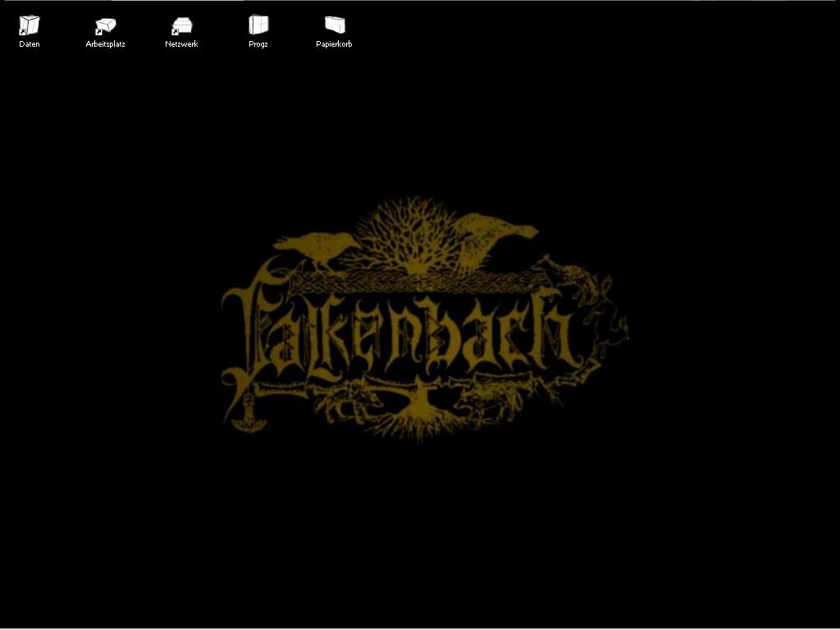The width and height of the screenshot is (840, 630).
Task: Select the Daten desktop shortcut icon
Action: coord(30,26)
